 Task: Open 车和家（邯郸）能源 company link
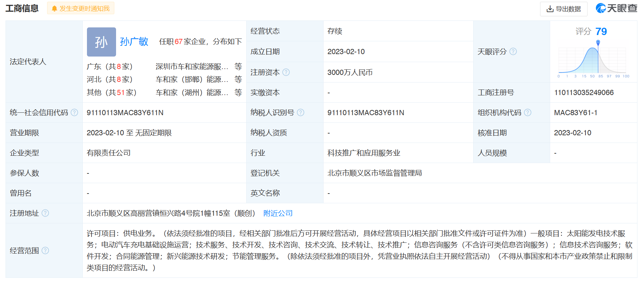pos(192,79)
